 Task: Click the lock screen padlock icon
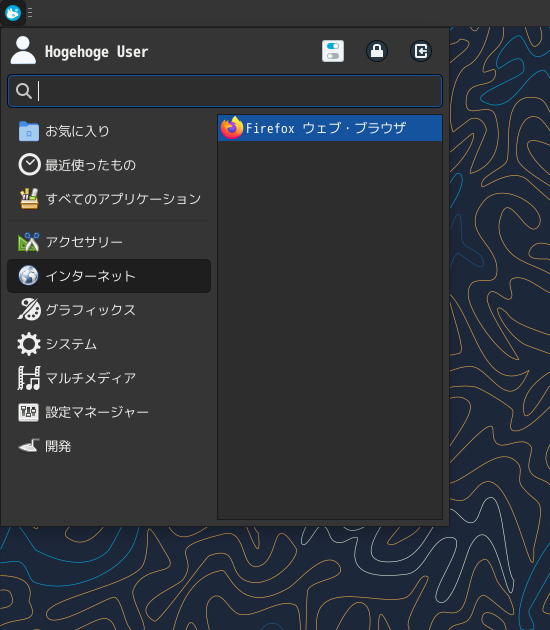pos(377,51)
